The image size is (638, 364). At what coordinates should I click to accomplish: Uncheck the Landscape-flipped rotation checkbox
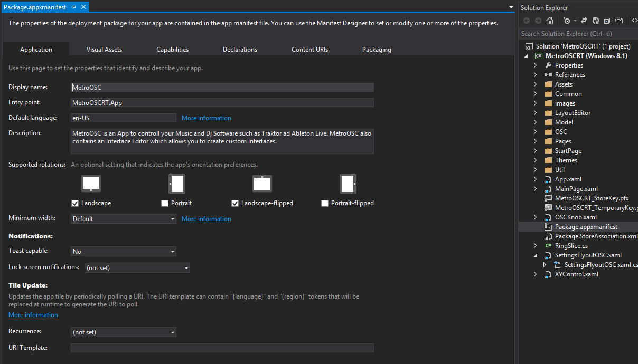point(235,203)
